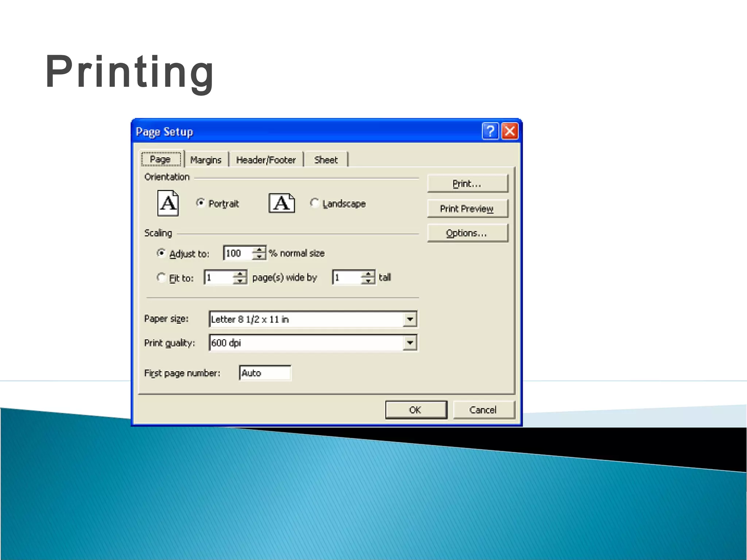747x560 pixels.
Task: Open the Header/Footer tab
Action: (266, 160)
